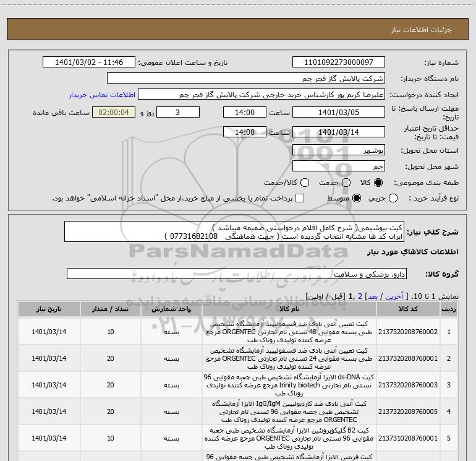Click the B2 glycoprotein kit name in row 5
Viewport: 476px width, 461px height.
click(x=289, y=438)
